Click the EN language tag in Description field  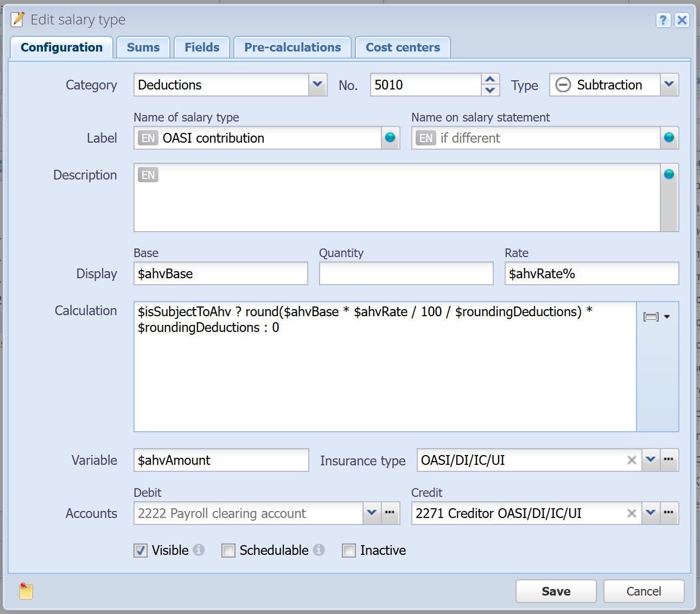pos(148,175)
